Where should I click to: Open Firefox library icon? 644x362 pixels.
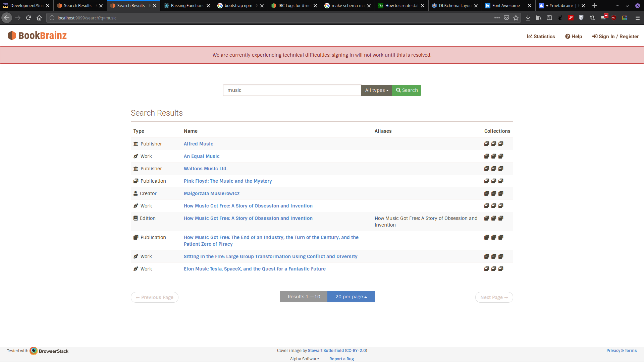point(539,18)
